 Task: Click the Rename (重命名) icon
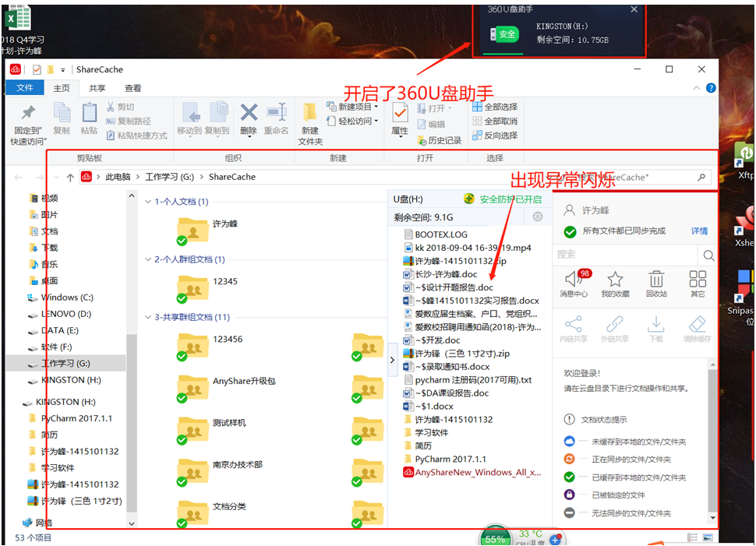pyautogui.click(x=277, y=112)
